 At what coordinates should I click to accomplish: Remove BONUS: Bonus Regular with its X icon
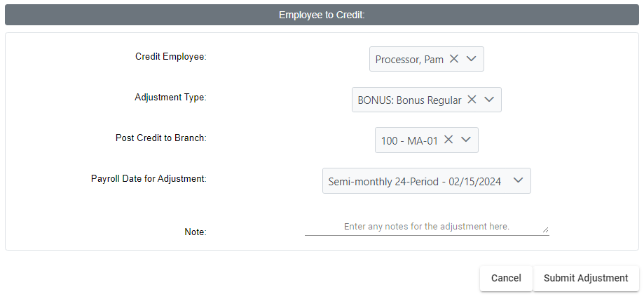(x=472, y=99)
